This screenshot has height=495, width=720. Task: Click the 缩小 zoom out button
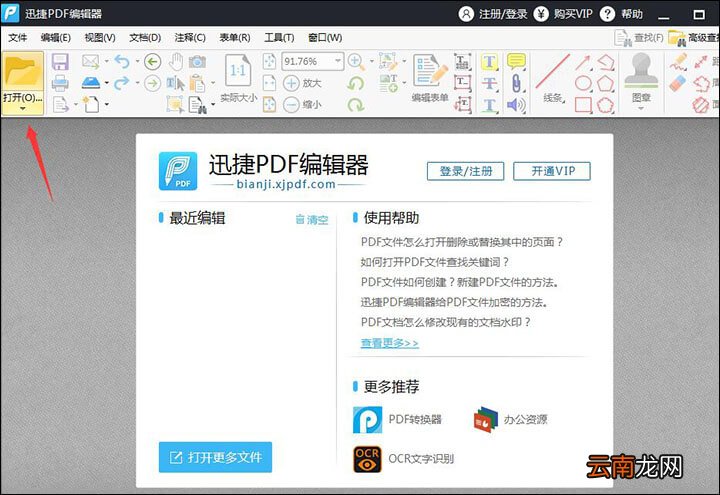[302, 105]
